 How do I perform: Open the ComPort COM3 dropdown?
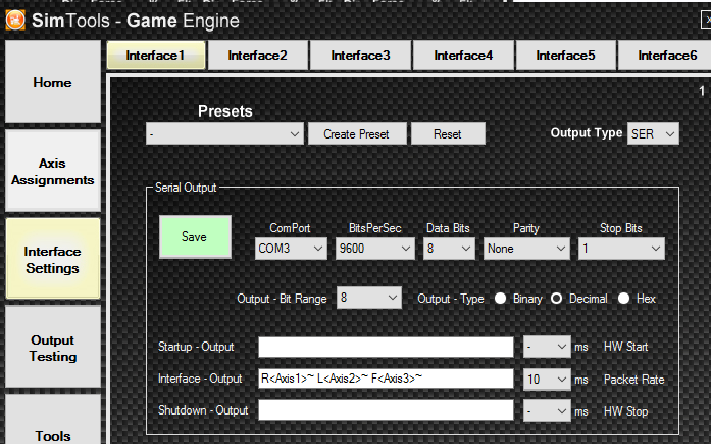pos(291,249)
